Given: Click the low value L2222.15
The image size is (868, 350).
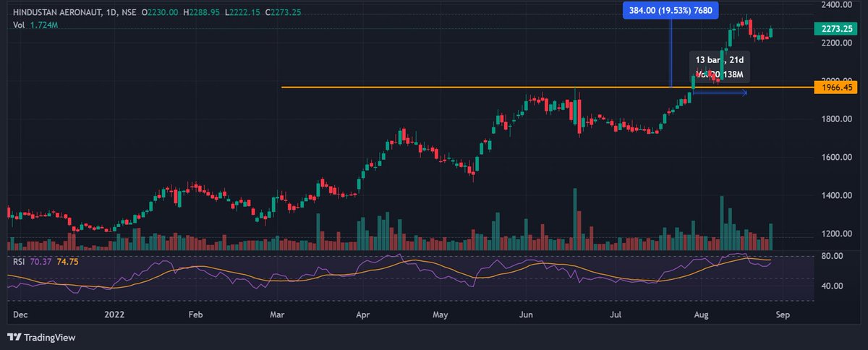Looking at the screenshot, I should pyautogui.click(x=243, y=12).
